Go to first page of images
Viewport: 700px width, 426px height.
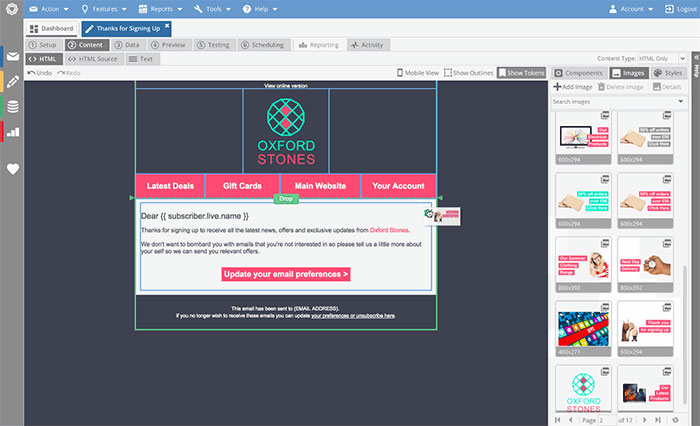[x=558, y=420]
